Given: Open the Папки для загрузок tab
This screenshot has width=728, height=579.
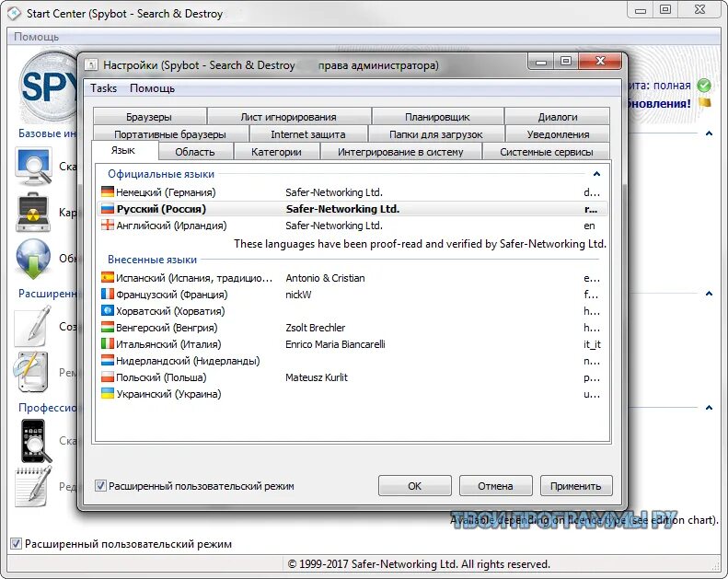Looking at the screenshot, I should coord(436,134).
